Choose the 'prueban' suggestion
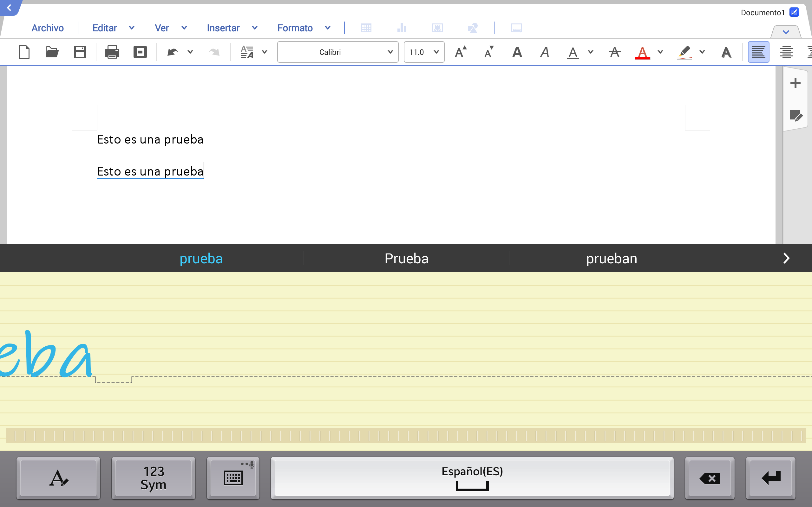This screenshot has width=812, height=507. coord(611,258)
